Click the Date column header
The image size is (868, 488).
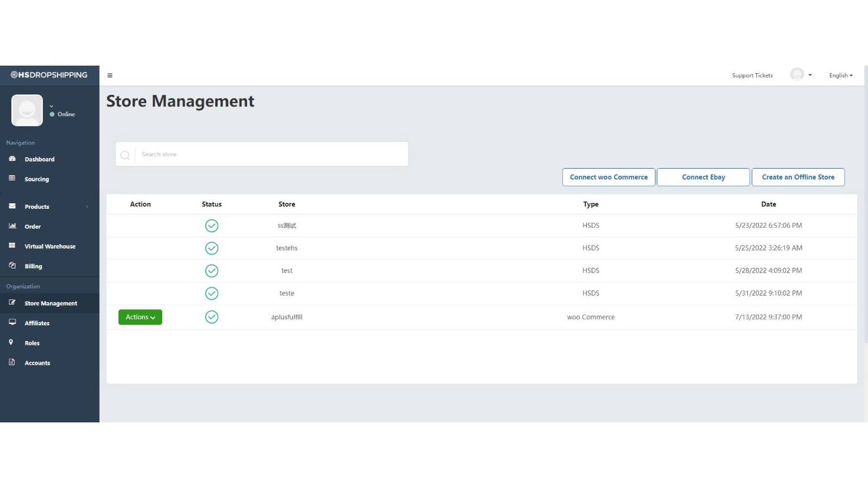pos(769,204)
